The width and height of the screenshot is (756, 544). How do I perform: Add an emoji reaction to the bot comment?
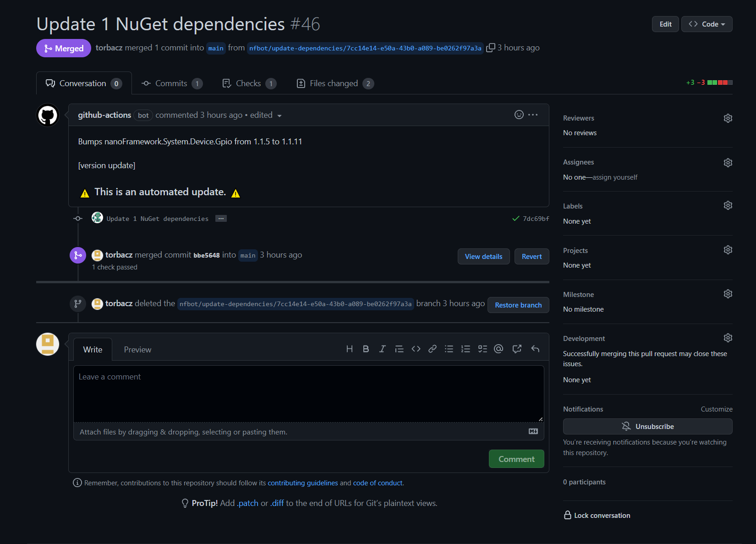[x=518, y=115]
